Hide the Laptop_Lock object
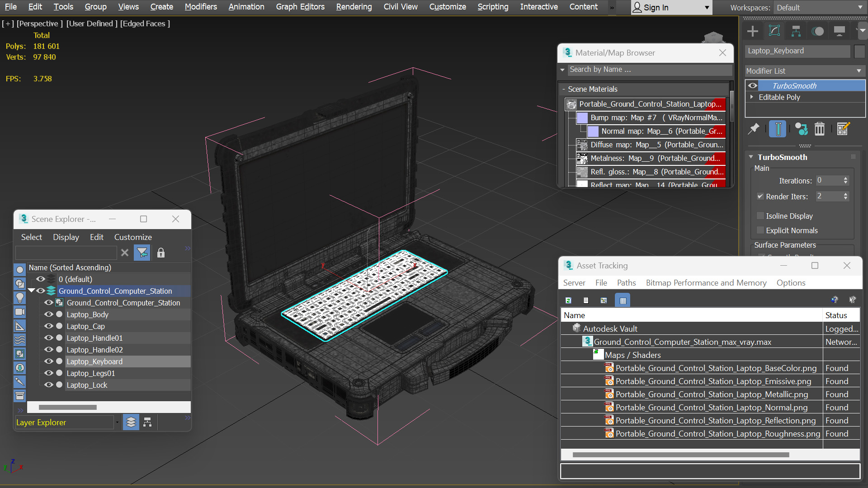This screenshot has height=488, width=868. pos(48,385)
